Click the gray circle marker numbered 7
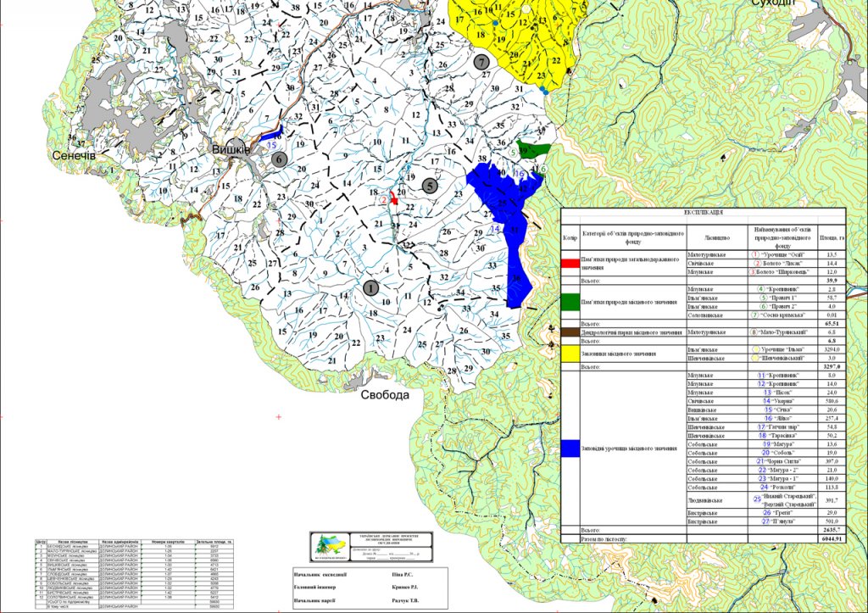The height and width of the screenshot is (613, 868). pos(481,63)
